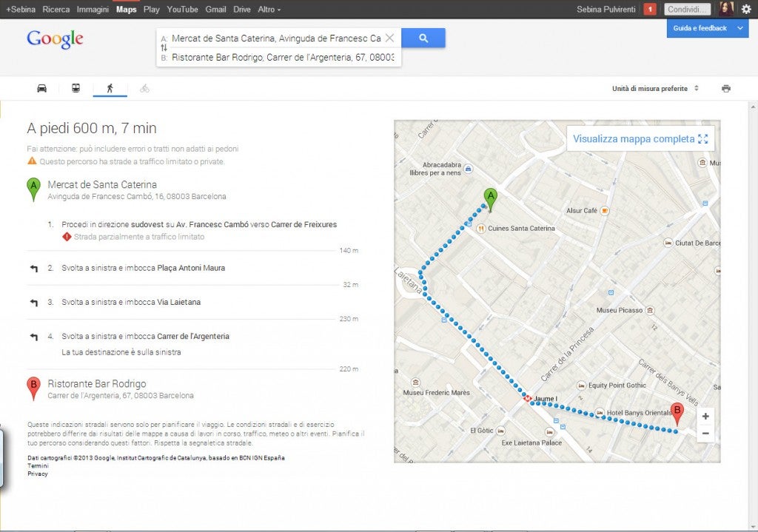This screenshot has height=532, width=758.
Task: Click the Google logo
Action: [x=55, y=38]
